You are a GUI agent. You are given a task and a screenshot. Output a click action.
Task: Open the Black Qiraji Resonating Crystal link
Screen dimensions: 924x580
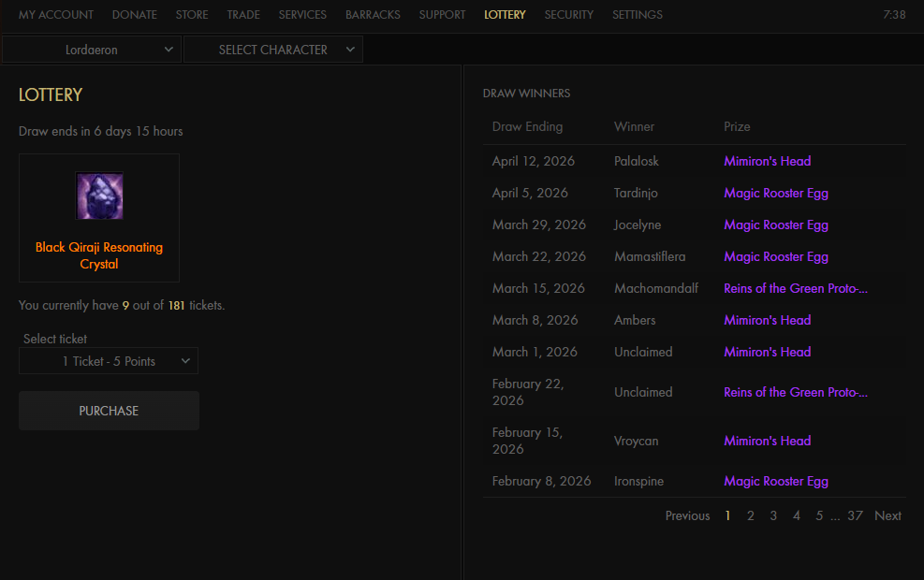99,255
